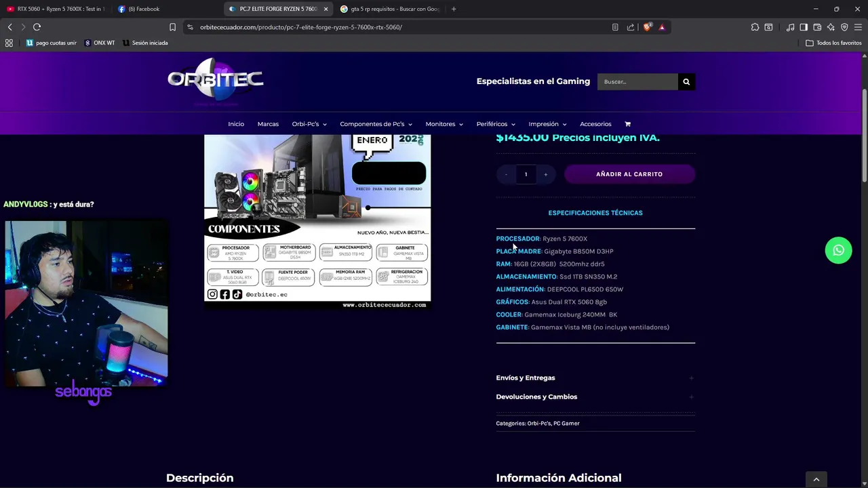This screenshot has width=868, height=488.
Task: Click the Añadir al carrito button
Action: (629, 174)
